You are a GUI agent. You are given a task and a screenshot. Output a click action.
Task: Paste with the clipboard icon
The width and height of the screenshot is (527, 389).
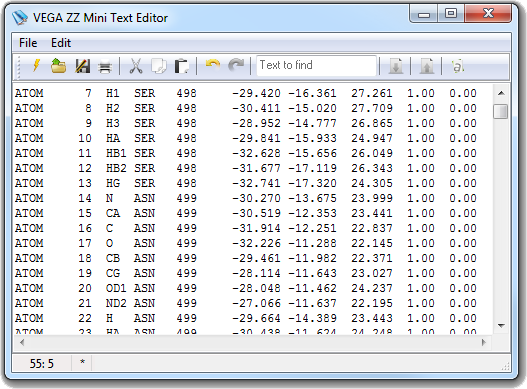181,66
